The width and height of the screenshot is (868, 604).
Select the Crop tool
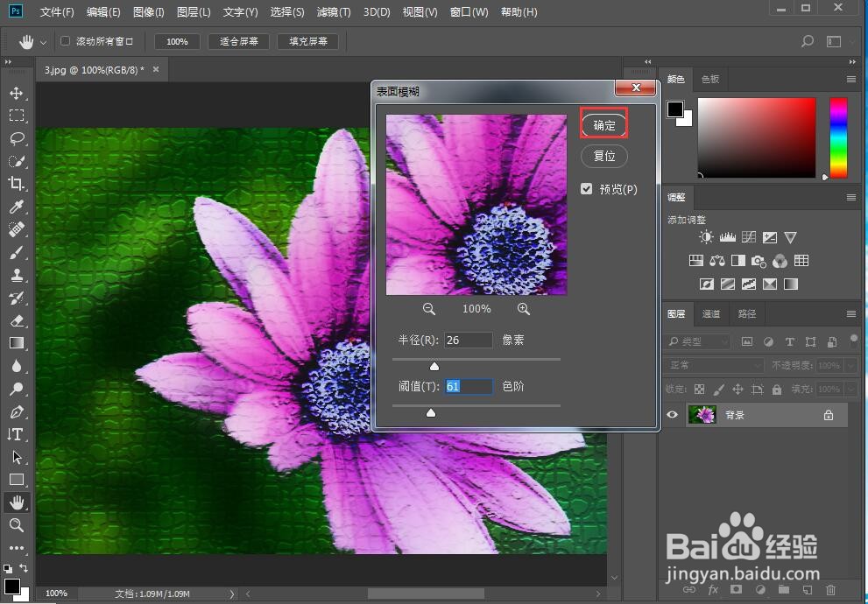click(x=17, y=184)
